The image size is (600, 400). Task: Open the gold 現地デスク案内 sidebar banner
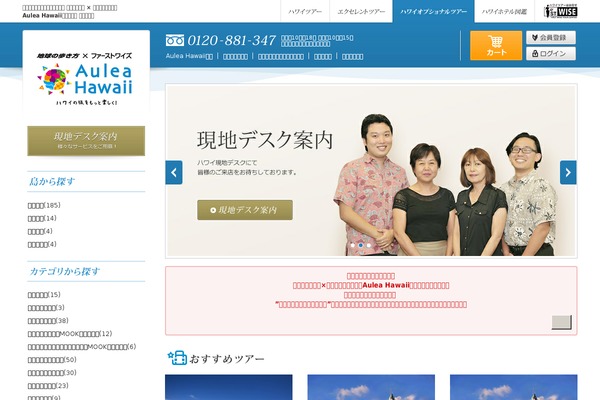tap(86, 141)
